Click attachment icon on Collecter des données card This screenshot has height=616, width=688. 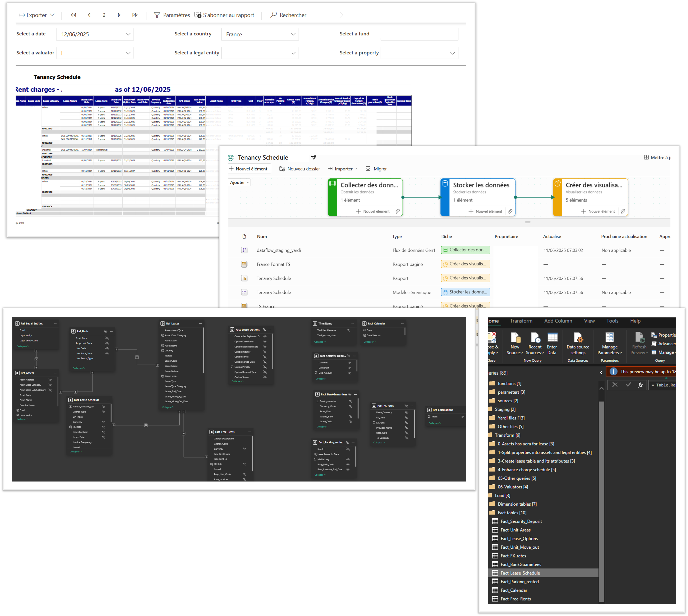coord(398,211)
